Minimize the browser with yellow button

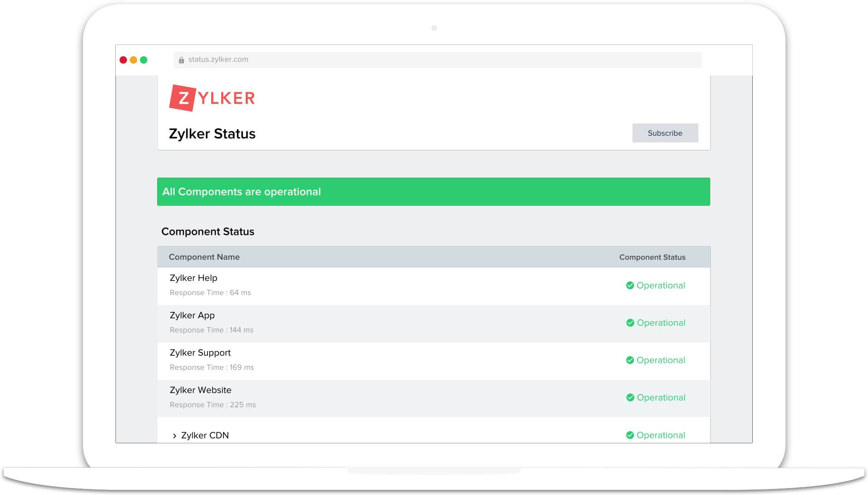133,60
